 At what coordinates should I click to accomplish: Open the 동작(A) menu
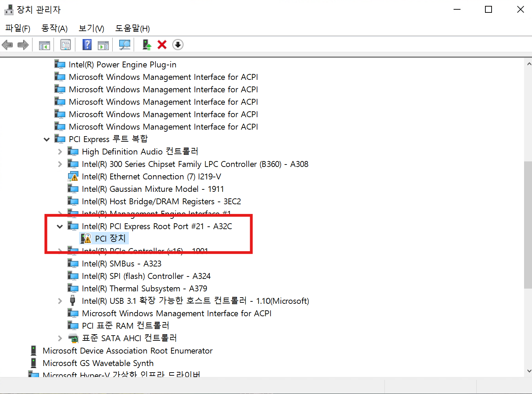(55, 28)
